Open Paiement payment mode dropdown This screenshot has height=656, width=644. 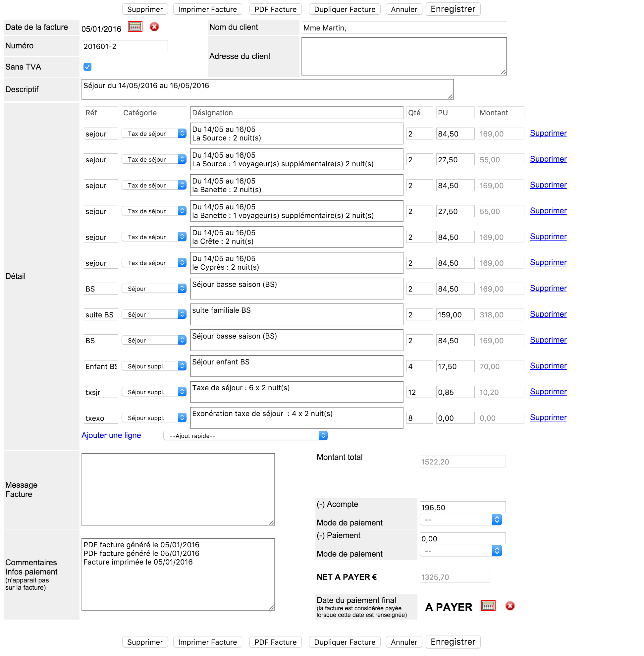pos(460,551)
